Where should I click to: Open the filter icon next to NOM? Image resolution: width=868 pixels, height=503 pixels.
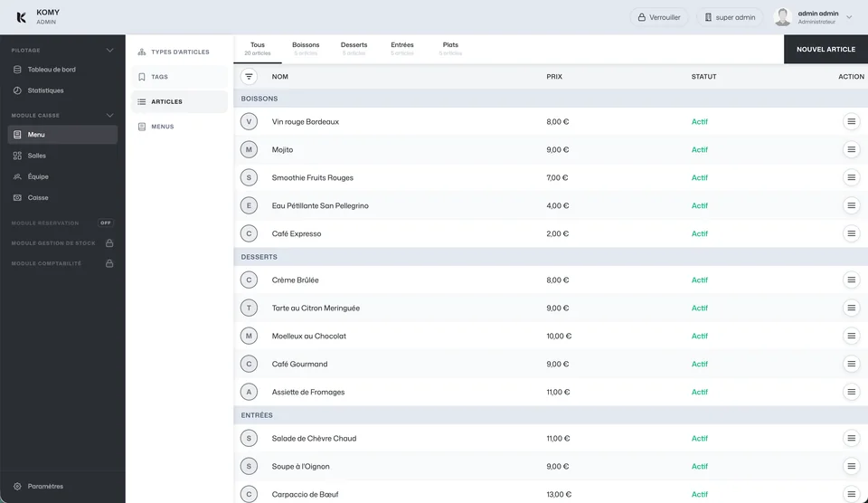[250, 77]
